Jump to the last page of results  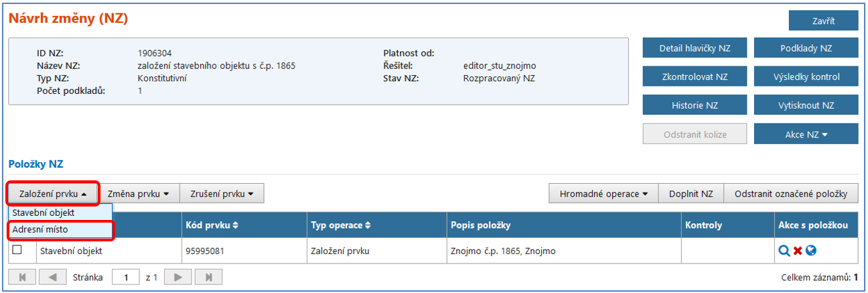(x=208, y=277)
